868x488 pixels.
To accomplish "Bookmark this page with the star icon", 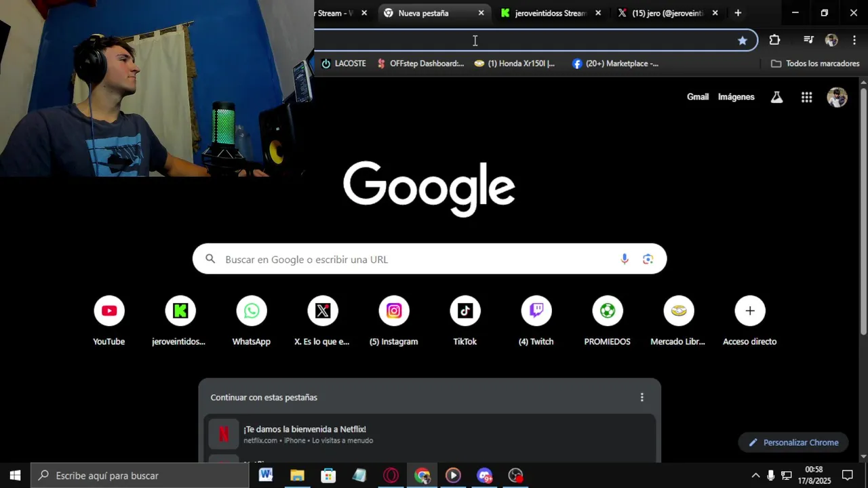I will tap(743, 40).
